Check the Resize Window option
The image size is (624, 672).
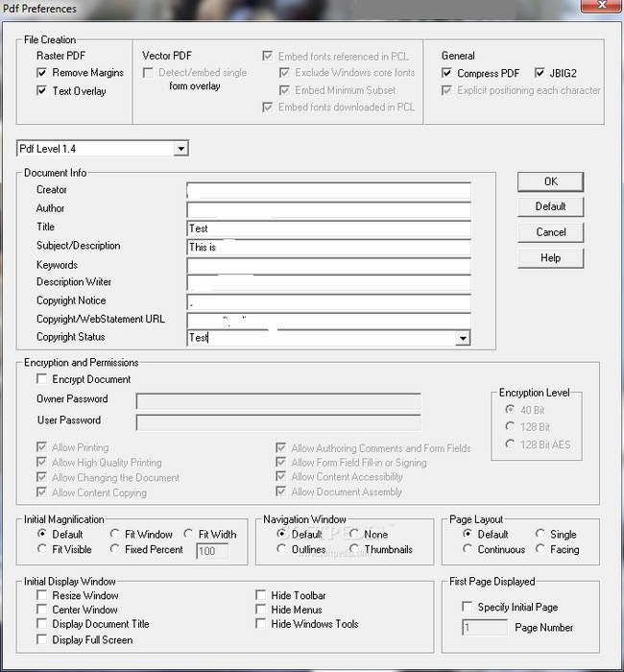(x=41, y=595)
